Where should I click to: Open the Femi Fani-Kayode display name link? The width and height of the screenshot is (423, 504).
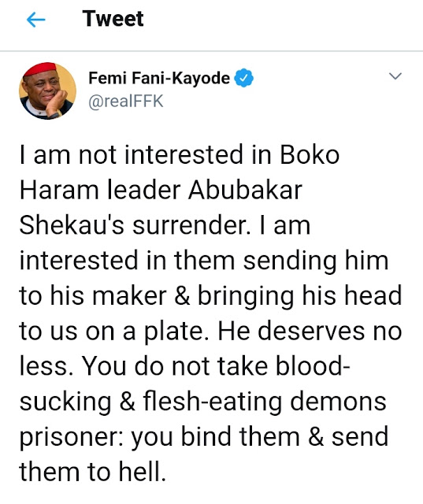pyautogui.click(x=159, y=78)
